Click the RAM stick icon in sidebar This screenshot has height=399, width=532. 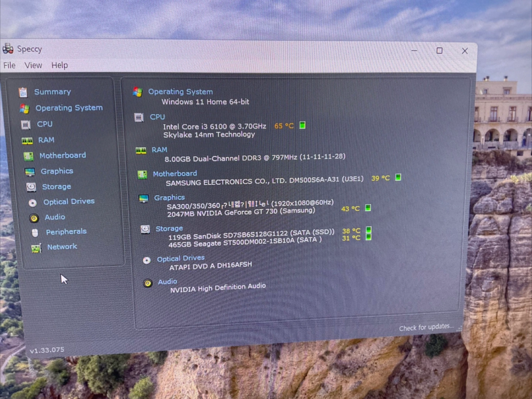pos(27,141)
